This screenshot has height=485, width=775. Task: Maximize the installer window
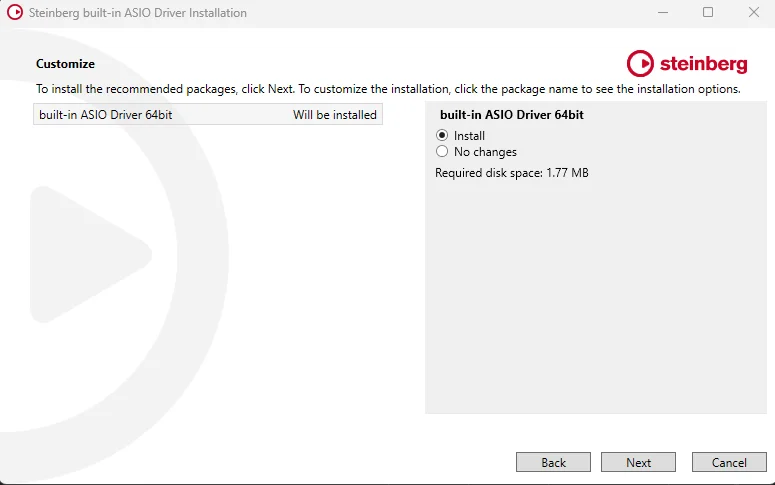click(708, 13)
